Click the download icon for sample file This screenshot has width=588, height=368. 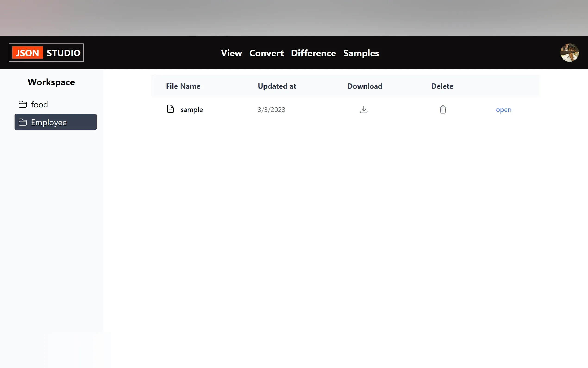(363, 110)
